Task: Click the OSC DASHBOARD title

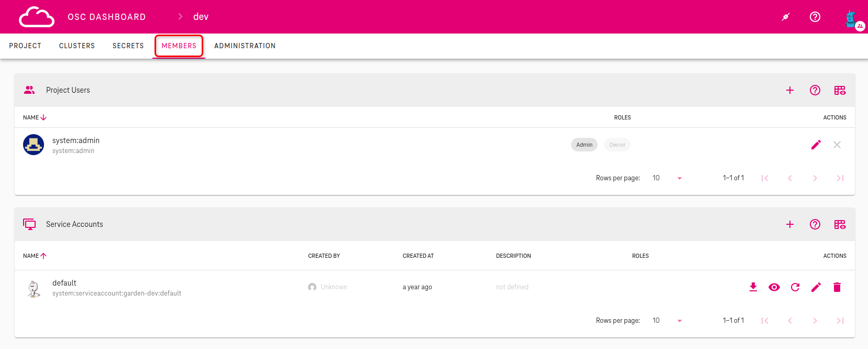Action: coord(107,17)
